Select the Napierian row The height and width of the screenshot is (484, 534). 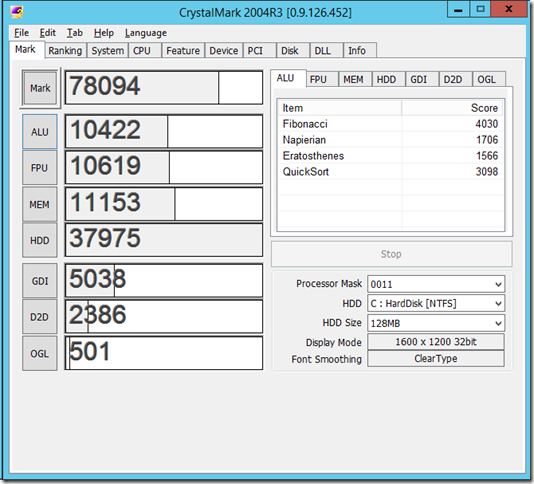pyautogui.click(x=390, y=140)
